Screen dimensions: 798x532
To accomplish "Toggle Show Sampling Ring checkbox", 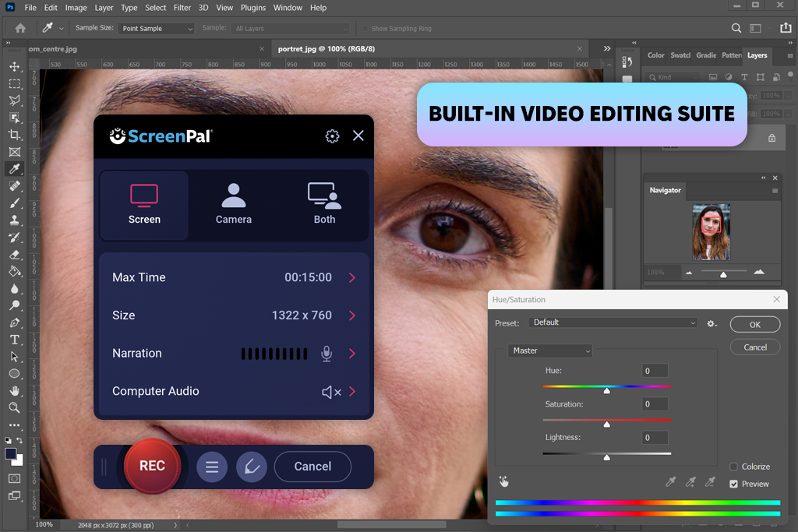I will 365,29.
